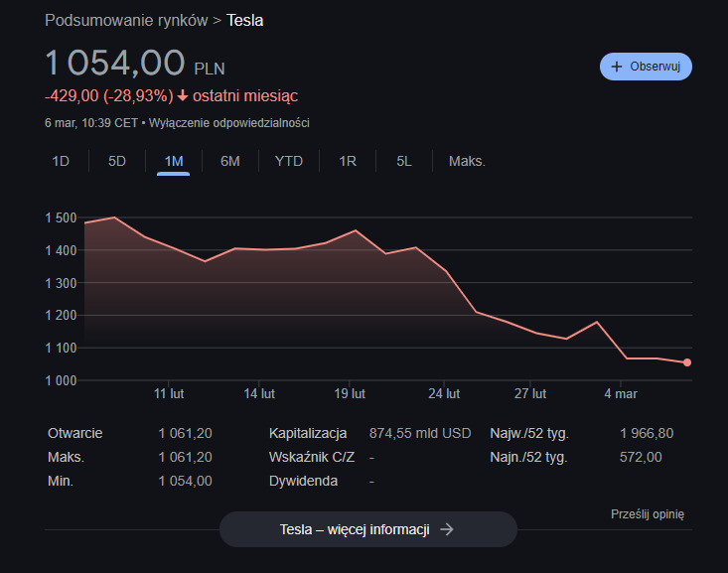728x573 pixels.
Task: Open Tesla – więcej informacji button
Action: coord(367,529)
